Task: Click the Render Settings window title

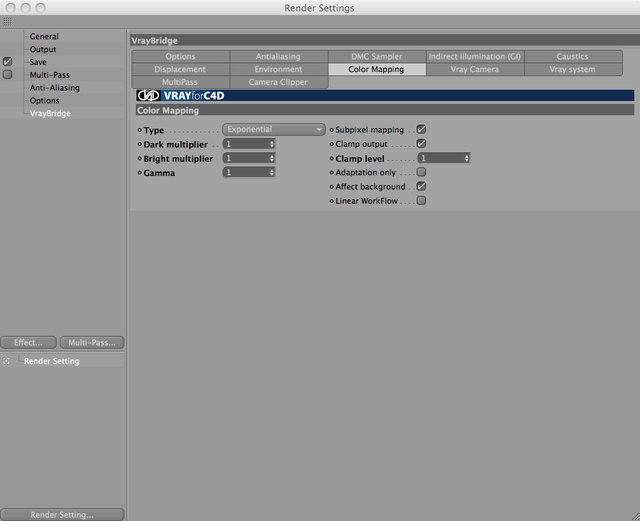Action: 320,8
